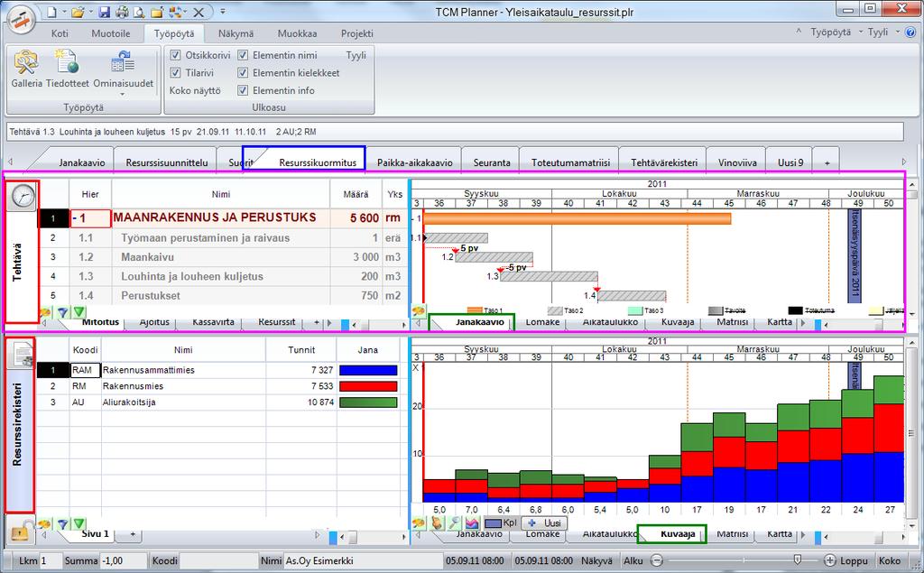Open a file using the folder icon
The height and width of the screenshot is (573, 924).
pos(78,12)
